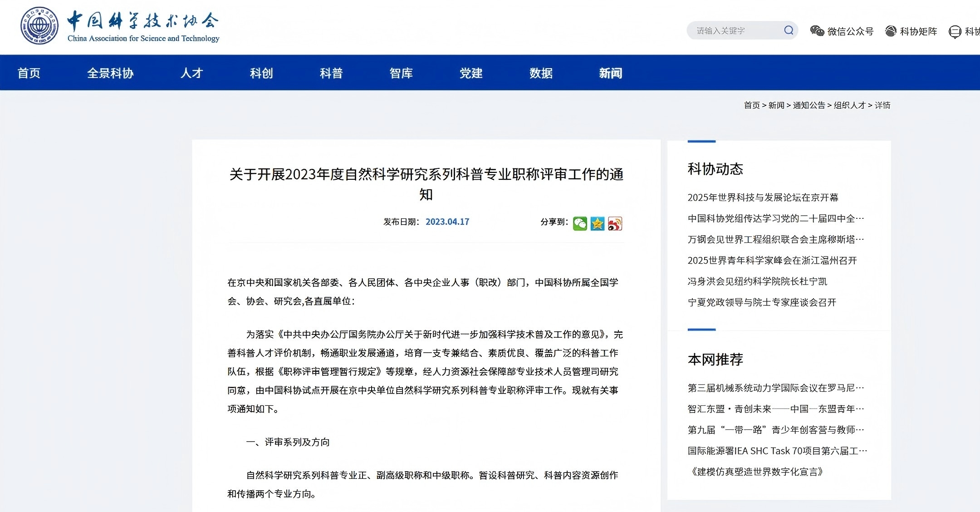Open the 首页 nav menu
The width and height of the screenshot is (980, 512).
(x=29, y=73)
